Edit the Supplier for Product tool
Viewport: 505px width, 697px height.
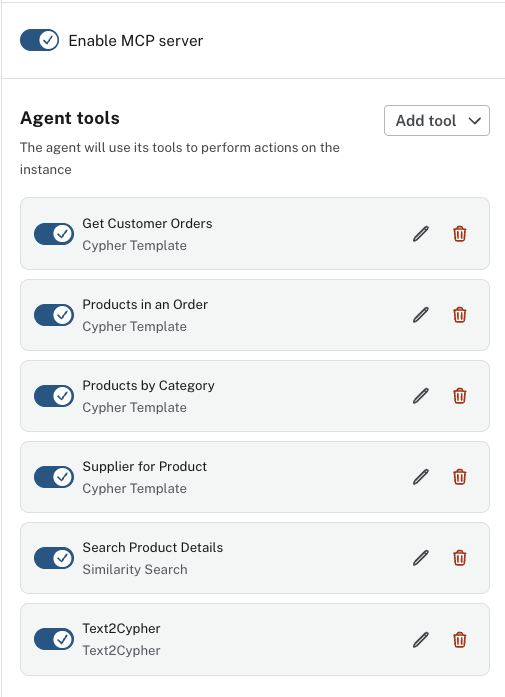point(421,477)
